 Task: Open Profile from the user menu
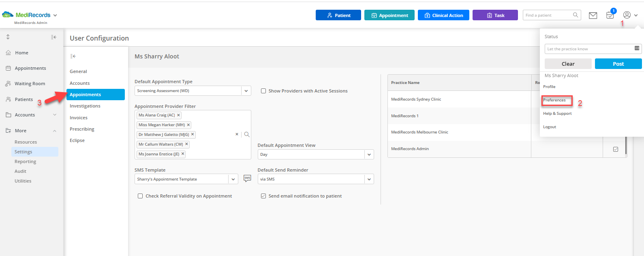[549, 86]
